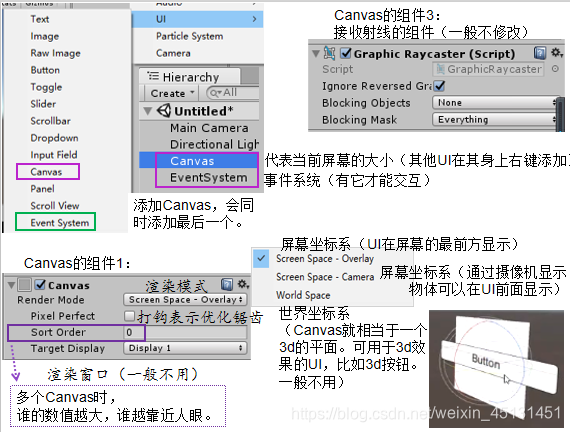Expand the UI submenu arrow
Screen dimensions: 570x432
tap(254, 19)
